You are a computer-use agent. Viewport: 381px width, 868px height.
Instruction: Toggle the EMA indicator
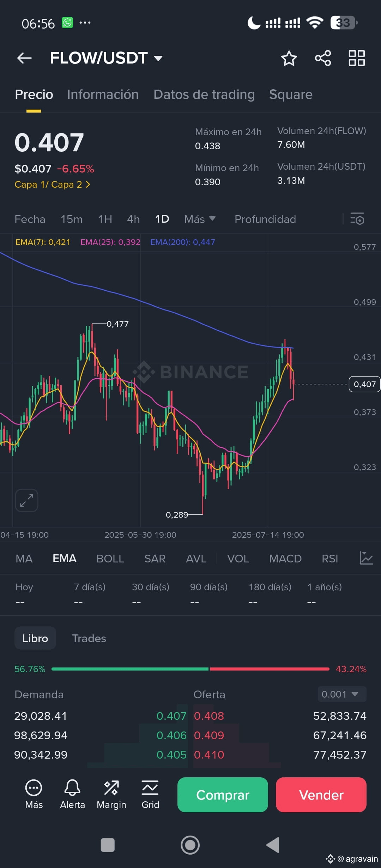[65, 559]
